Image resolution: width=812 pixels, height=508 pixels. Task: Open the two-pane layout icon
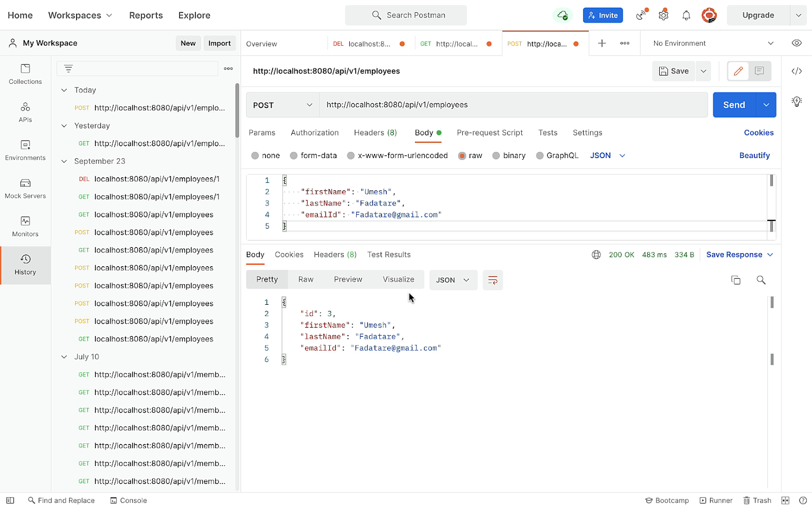point(786,500)
